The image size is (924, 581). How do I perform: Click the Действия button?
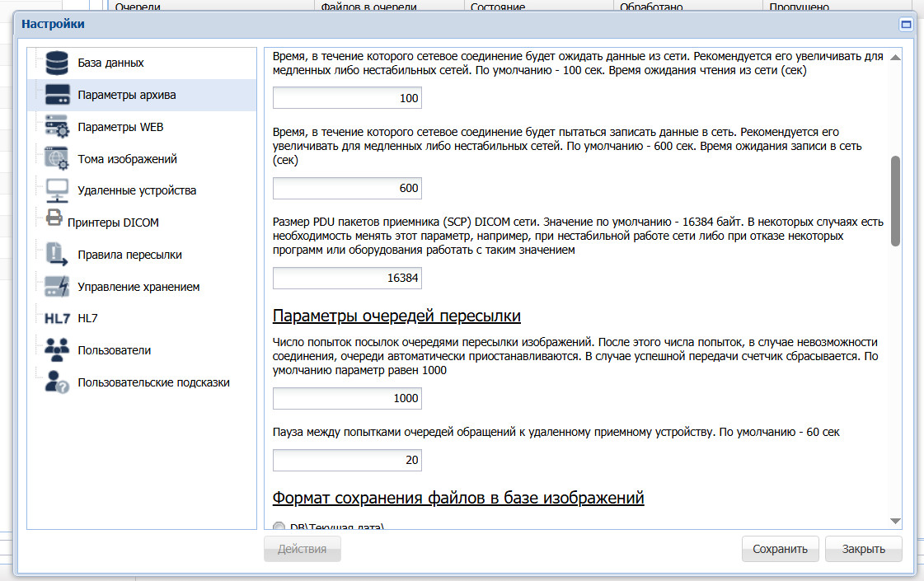click(x=303, y=549)
